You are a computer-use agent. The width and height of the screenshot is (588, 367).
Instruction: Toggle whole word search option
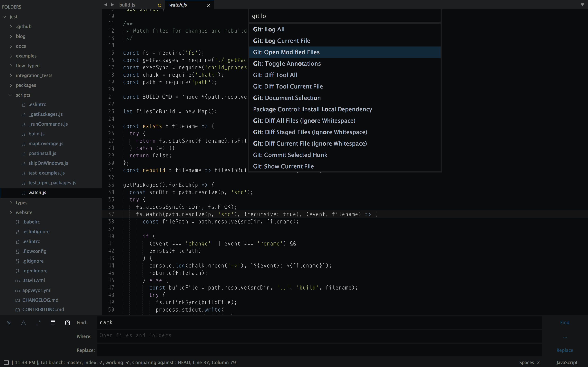38,323
